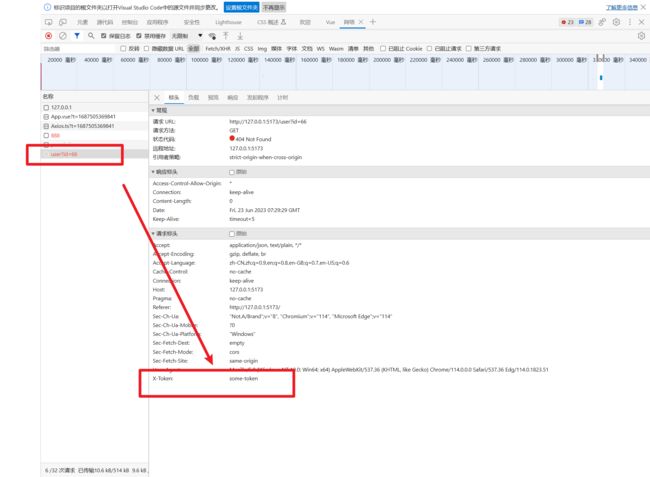The height and width of the screenshot is (477, 650).
Task: Dismiss the Visual Studio Code info bar
Action: pos(643,7)
